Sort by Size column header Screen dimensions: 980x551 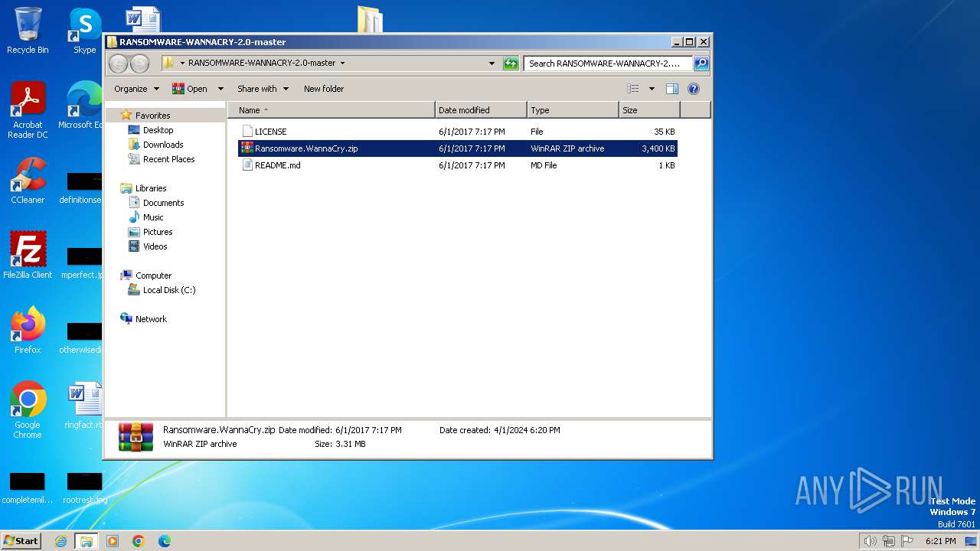649,110
